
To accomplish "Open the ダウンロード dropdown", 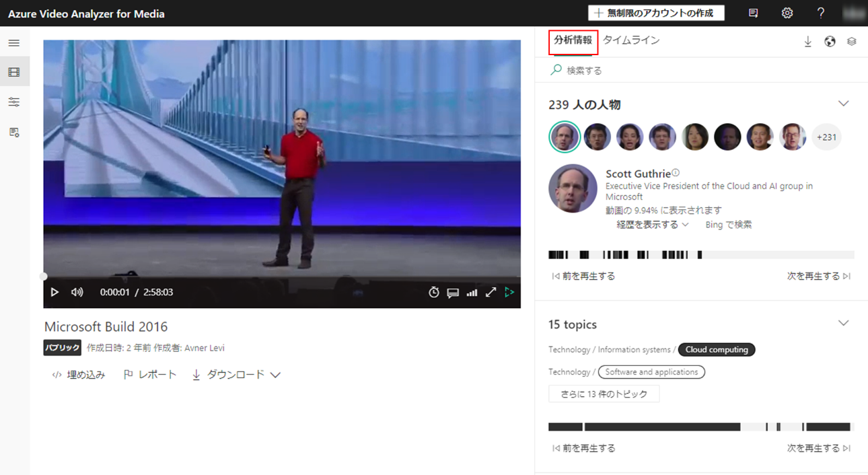I will pyautogui.click(x=236, y=375).
